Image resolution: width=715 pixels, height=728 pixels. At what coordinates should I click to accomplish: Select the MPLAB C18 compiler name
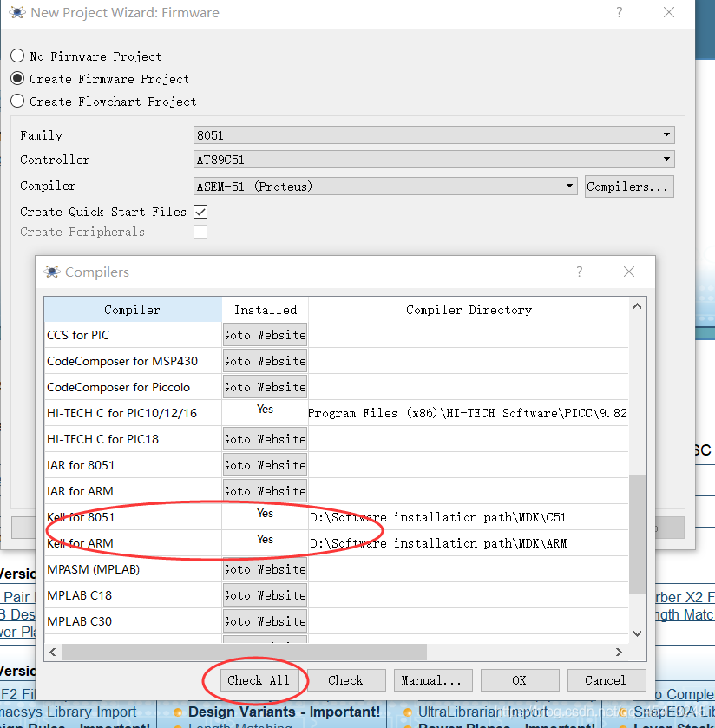pyautogui.click(x=79, y=594)
